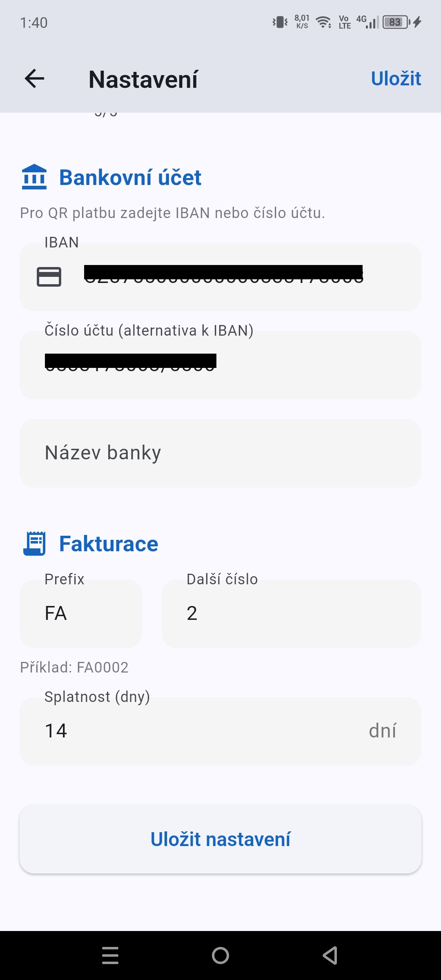Tap the battery indicator in status bar

(395, 22)
